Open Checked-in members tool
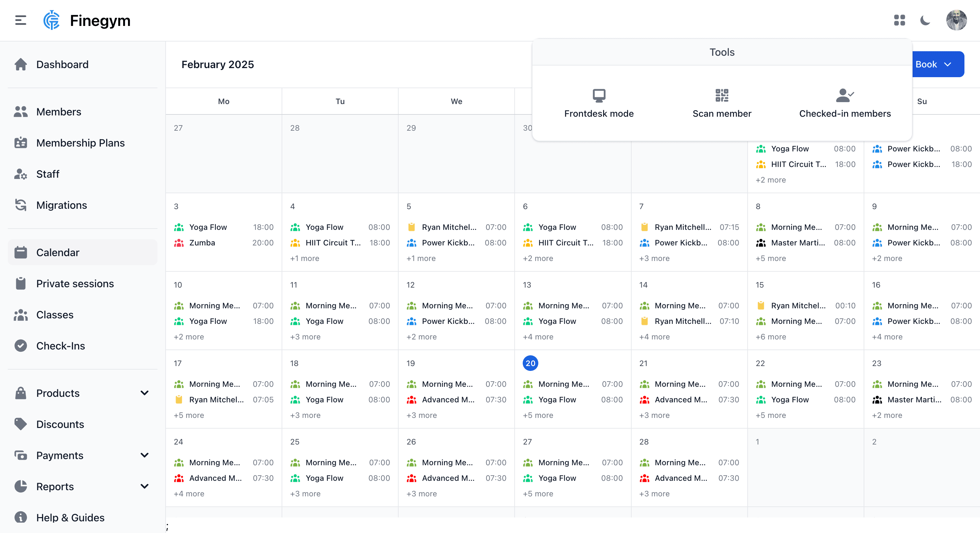Screen dimensions: 980x533 click(x=845, y=103)
